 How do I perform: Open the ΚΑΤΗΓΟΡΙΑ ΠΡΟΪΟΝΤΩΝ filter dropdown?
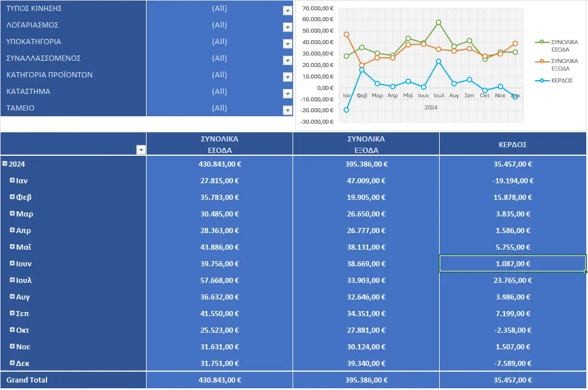point(287,77)
